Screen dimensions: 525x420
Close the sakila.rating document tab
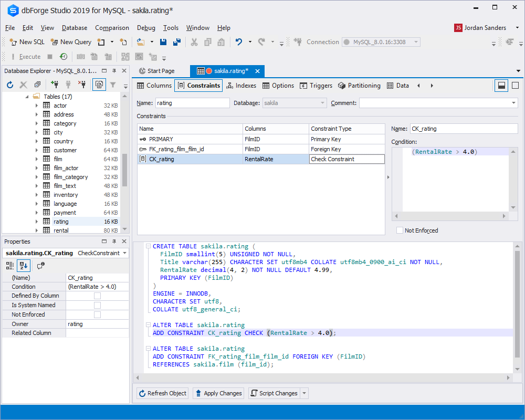point(257,71)
